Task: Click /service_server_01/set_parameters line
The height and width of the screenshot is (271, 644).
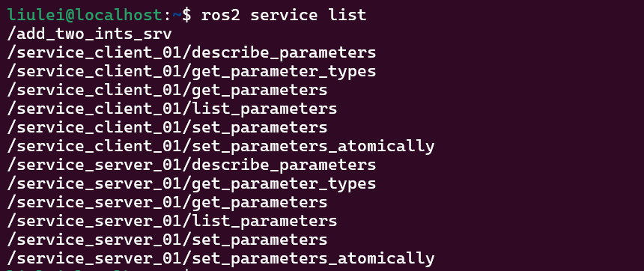Action: click(x=168, y=240)
